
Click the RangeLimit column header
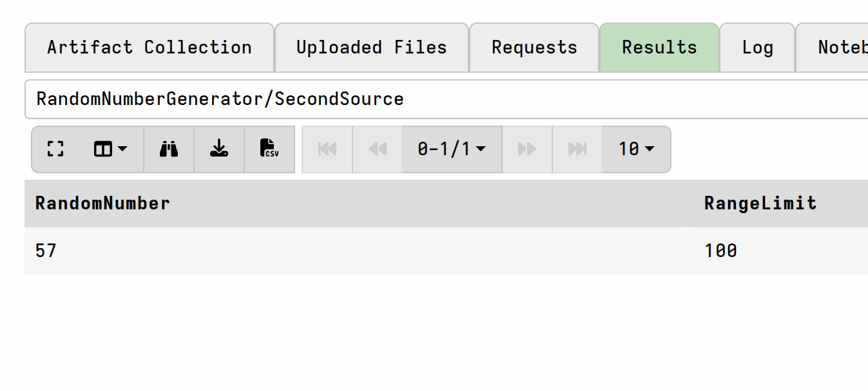(x=760, y=204)
